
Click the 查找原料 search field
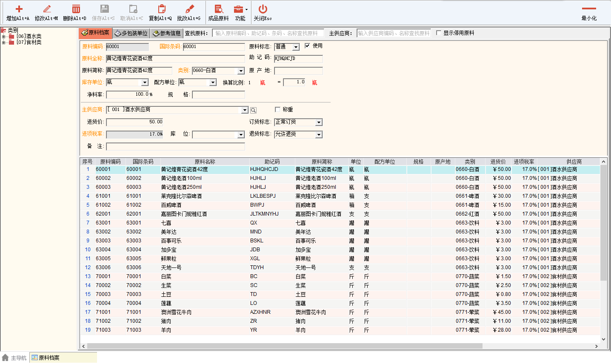click(268, 33)
